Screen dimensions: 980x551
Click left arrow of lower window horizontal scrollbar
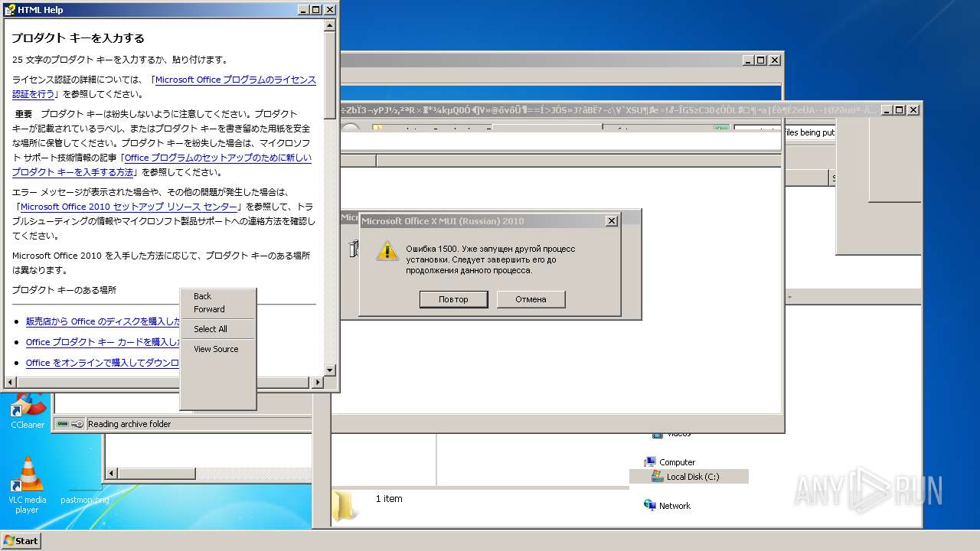pyautogui.click(x=111, y=474)
